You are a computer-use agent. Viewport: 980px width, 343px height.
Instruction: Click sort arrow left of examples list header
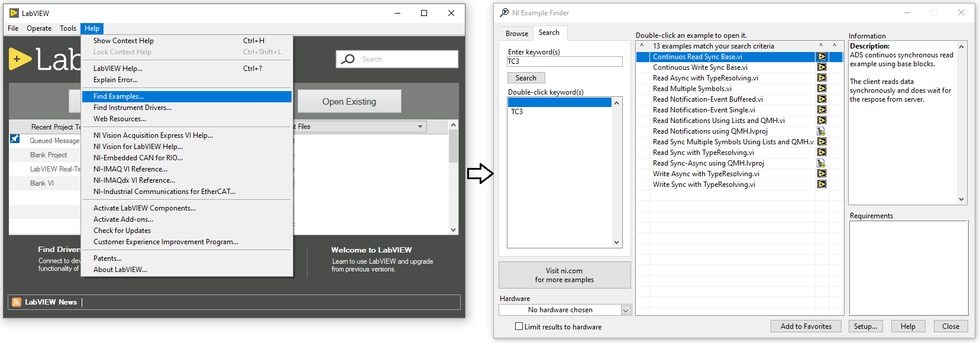(642, 46)
